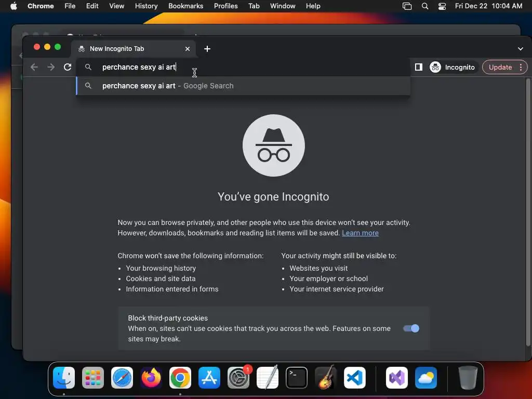Click 'Your internet service provider' list item
This screenshot has height=399, width=532.
337,289
